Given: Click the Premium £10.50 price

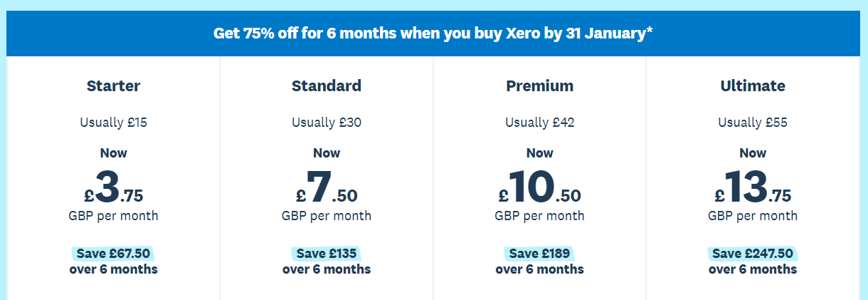Looking at the screenshot, I should (x=539, y=188).
